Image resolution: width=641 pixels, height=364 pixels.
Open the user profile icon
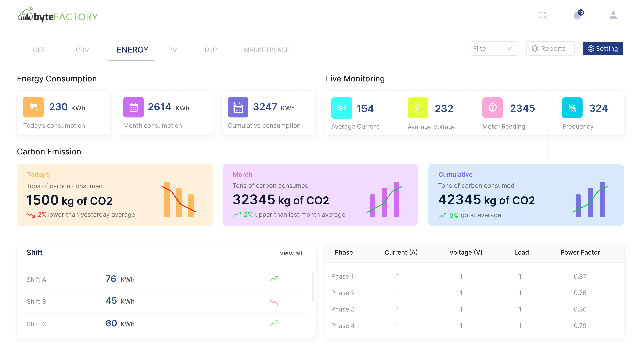coord(613,15)
